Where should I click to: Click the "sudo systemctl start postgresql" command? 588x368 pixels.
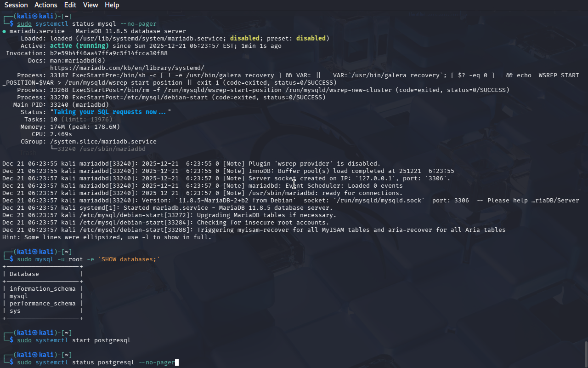point(73,340)
